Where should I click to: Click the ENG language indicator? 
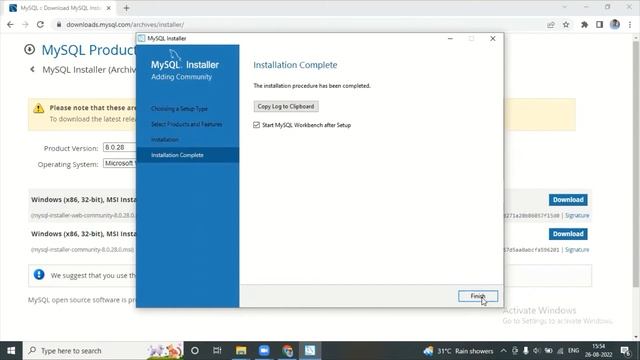[573, 351]
